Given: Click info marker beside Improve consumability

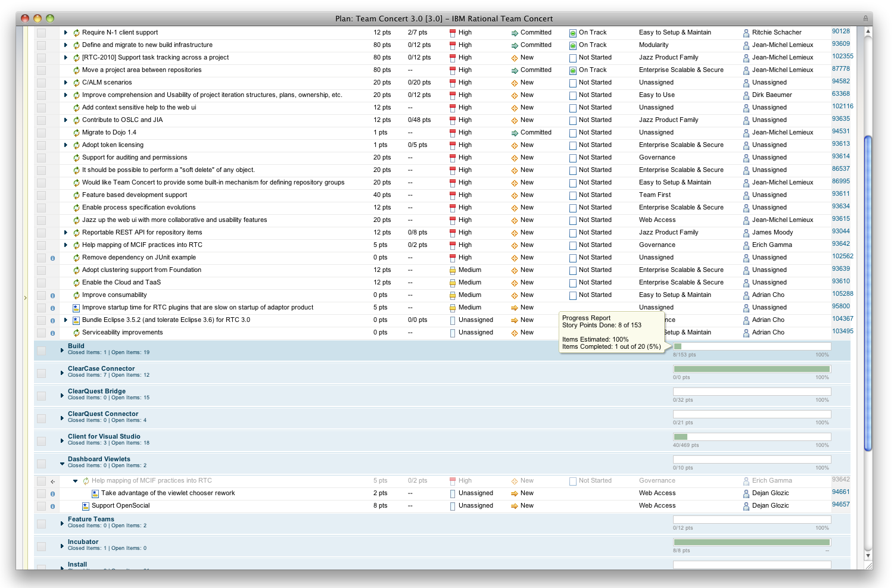Looking at the screenshot, I should (x=53, y=296).
